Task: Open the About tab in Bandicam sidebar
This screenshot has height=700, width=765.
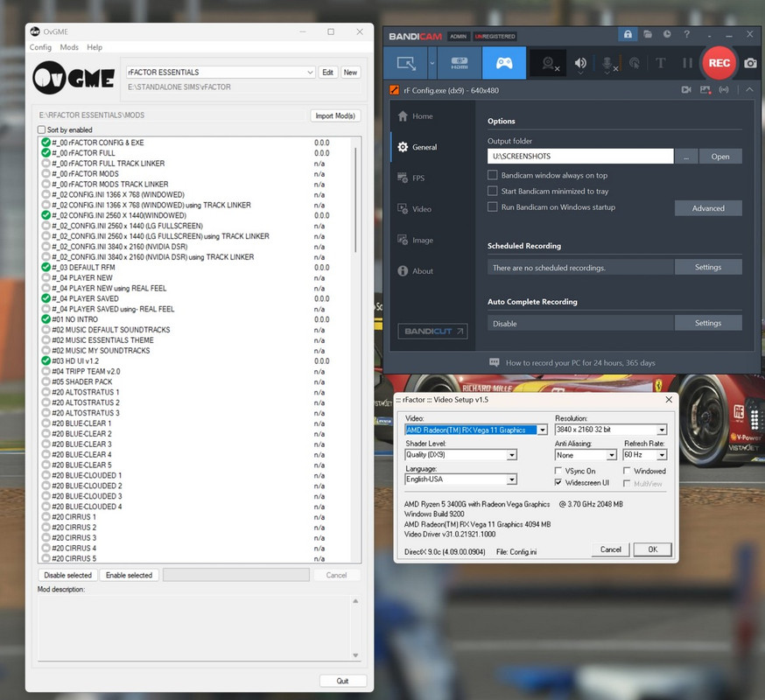Action: coord(423,270)
